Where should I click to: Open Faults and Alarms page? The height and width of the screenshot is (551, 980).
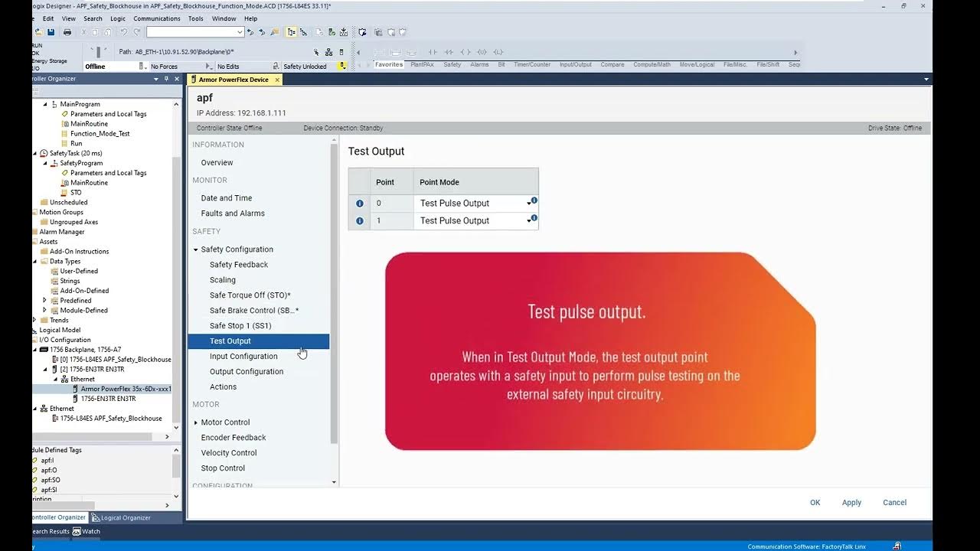point(233,214)
